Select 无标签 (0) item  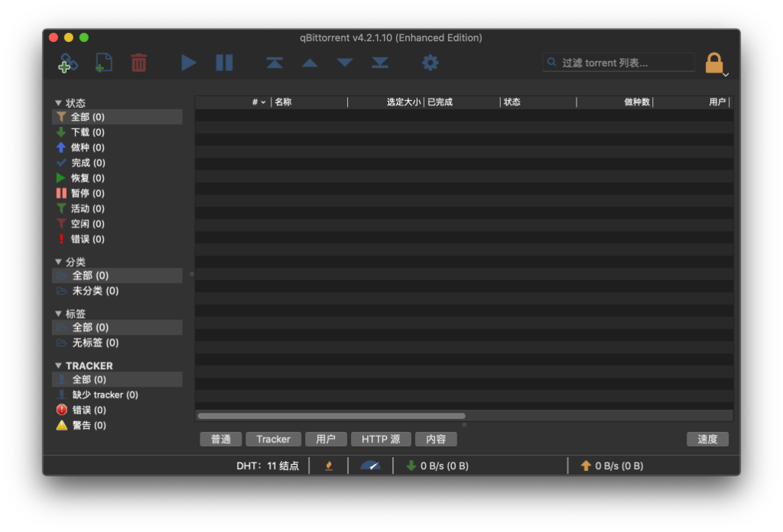point(117,343)
